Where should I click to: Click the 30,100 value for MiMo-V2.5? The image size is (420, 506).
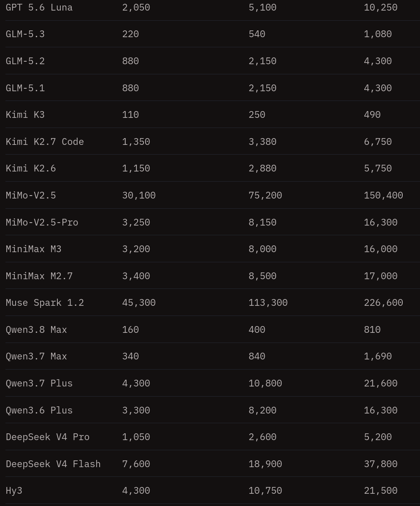139,196
